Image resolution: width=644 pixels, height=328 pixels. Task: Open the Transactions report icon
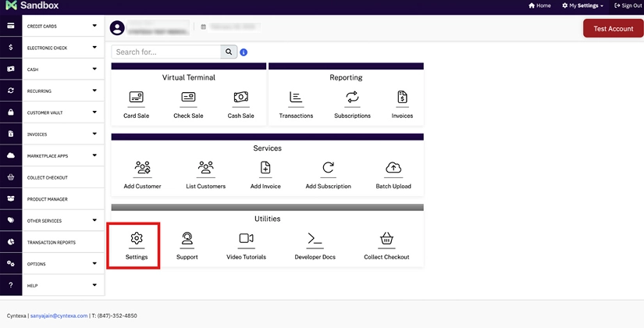tap(296, 97)
